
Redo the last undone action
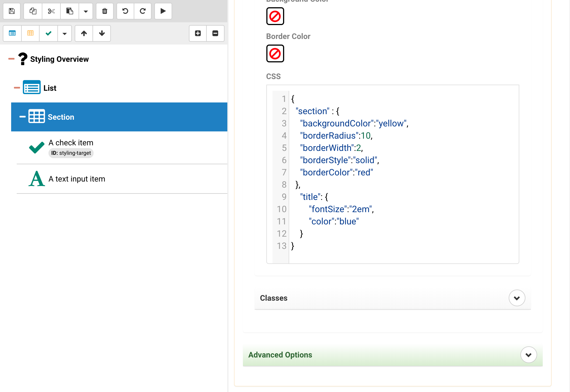[143, 11]
